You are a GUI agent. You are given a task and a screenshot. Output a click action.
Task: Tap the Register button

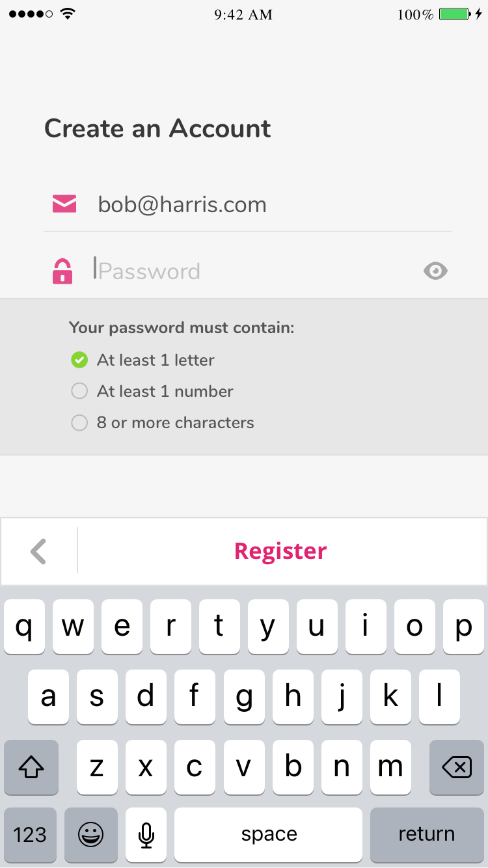click(x=280, y=551)
